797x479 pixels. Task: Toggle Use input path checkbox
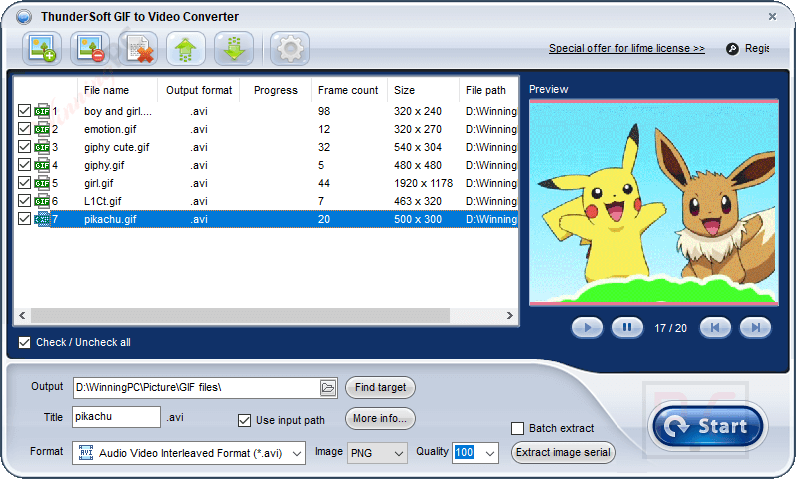244,421
